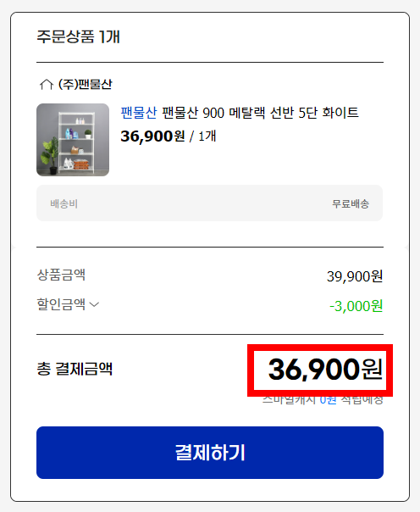
Task: Click the 상품금액 label
Action: point(61,275)
